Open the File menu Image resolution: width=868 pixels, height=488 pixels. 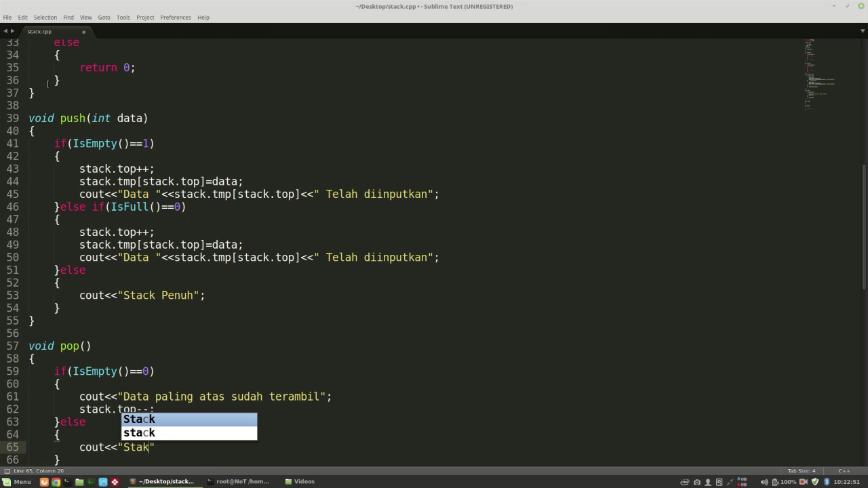pyautogui.click(x=7, y=17)
